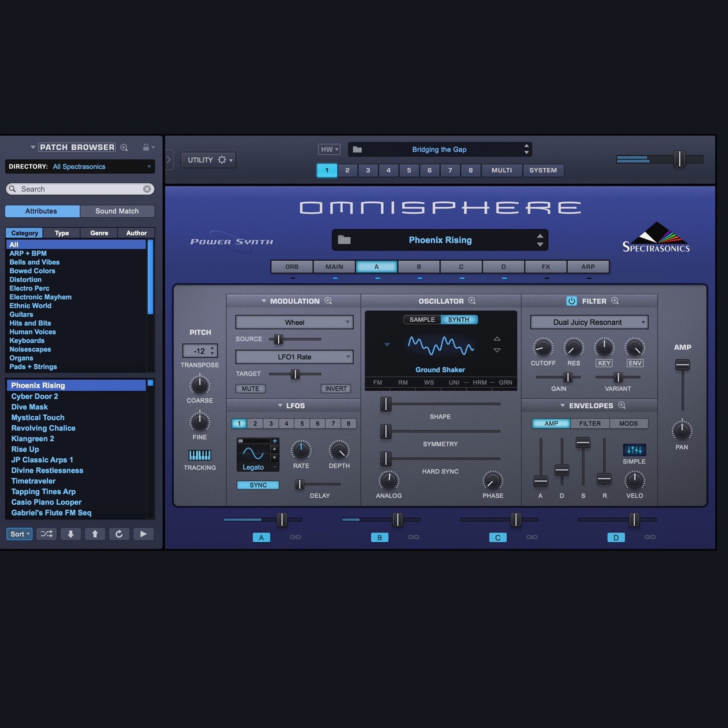
Task: Click the refresh browser icon
Action: (119, 534)
